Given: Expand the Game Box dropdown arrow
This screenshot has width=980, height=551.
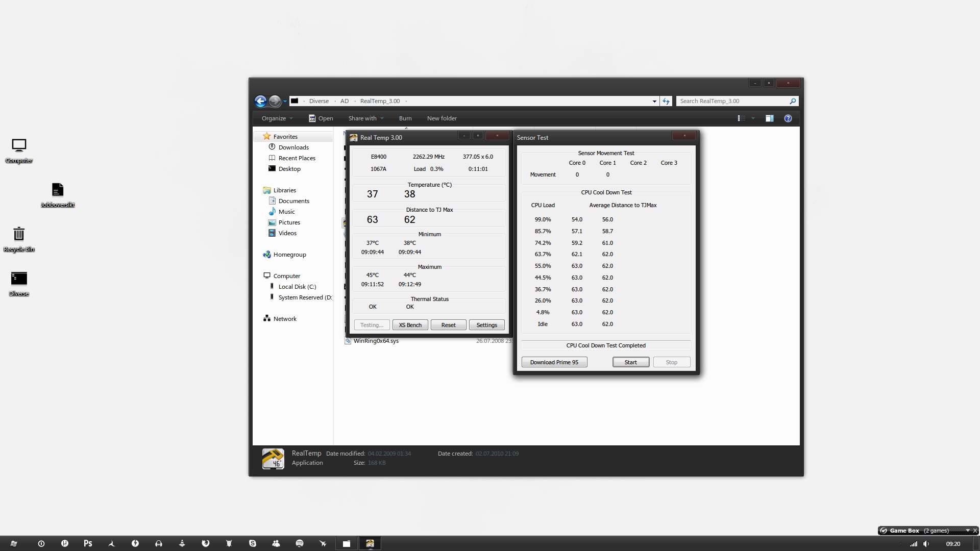Looking at the screenshot, I should click(967, 531).
